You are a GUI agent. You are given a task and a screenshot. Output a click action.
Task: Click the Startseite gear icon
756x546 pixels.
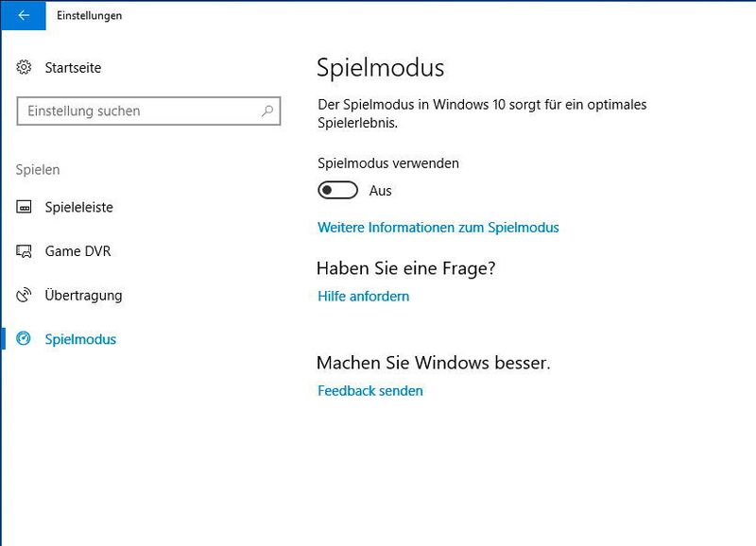[24, 67]
